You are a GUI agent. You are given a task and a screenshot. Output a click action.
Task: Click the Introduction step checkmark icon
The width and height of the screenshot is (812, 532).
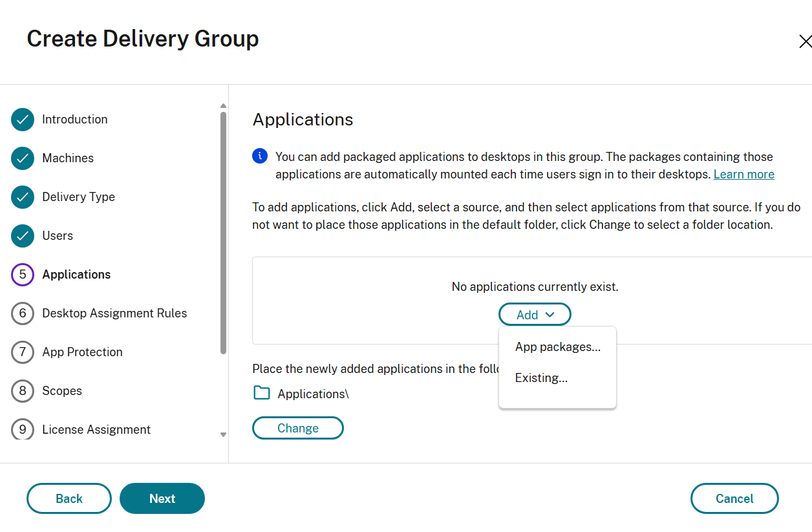pyautogui.click(x=23, y=120)
